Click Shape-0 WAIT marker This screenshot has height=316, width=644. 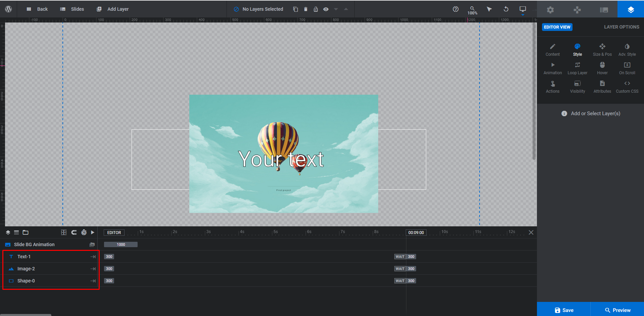click(400, 281)
